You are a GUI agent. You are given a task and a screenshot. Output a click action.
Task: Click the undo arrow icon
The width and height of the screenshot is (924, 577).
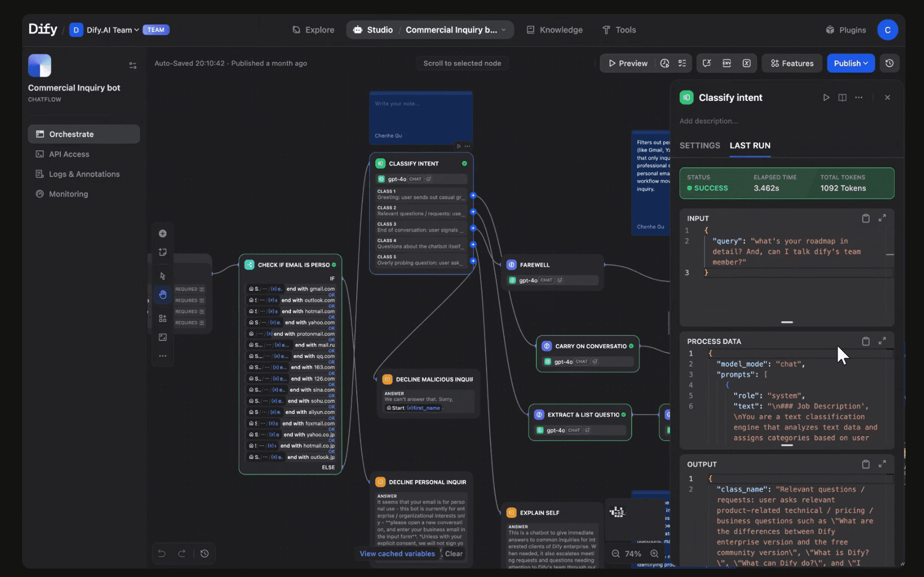pos(162,553)
